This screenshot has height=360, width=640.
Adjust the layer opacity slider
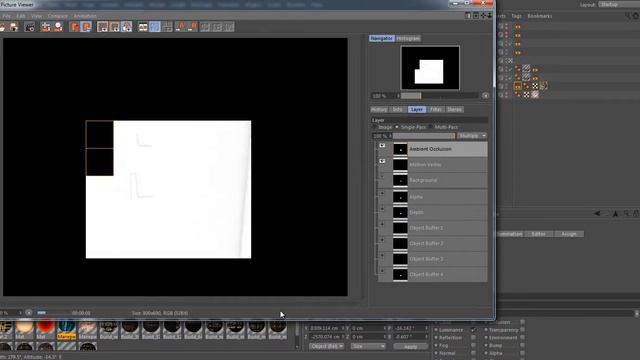[424, 136]
